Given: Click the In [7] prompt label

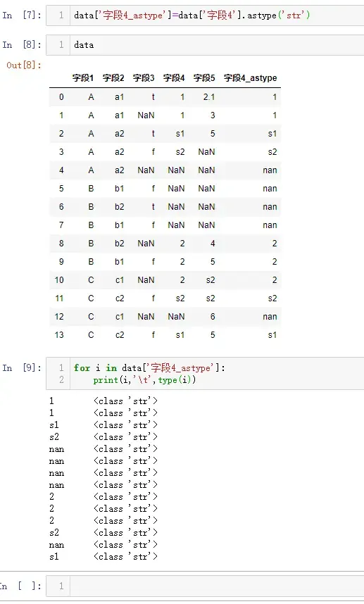Looking at the screenshot, I should tap(22, 15).
